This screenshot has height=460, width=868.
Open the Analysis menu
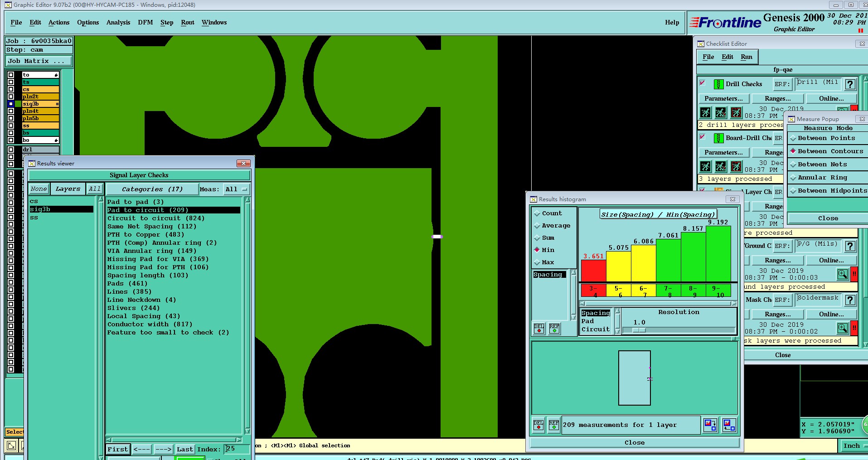pos(118,23)
